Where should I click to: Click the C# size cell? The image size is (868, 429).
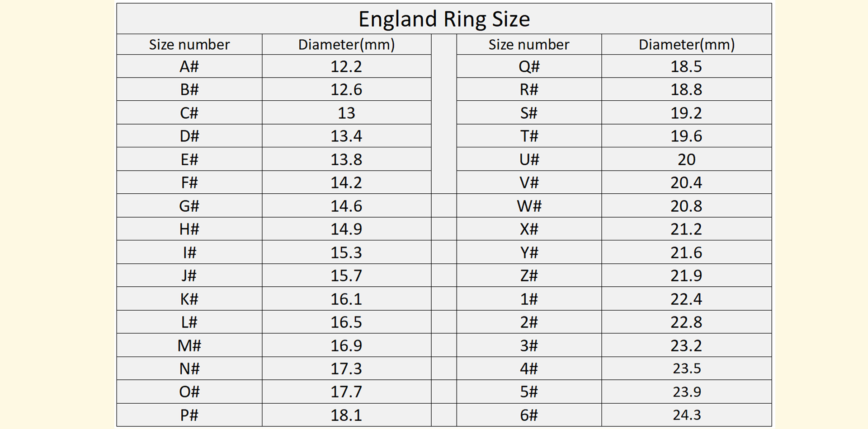click(189, 113)
